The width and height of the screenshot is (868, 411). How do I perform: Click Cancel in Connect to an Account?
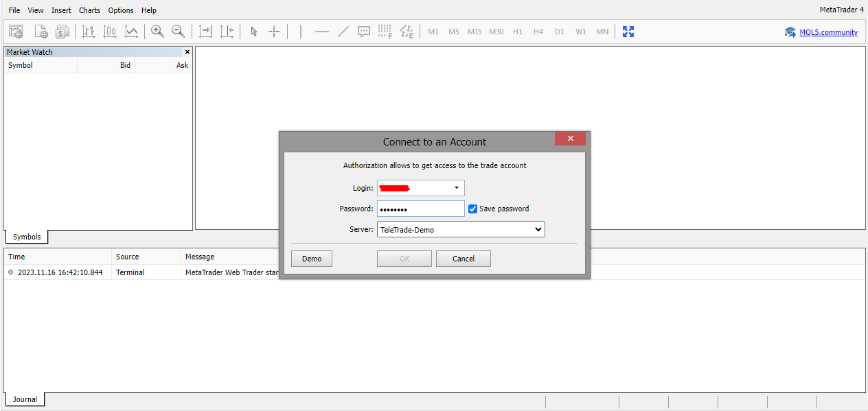[x=464, y=259]
